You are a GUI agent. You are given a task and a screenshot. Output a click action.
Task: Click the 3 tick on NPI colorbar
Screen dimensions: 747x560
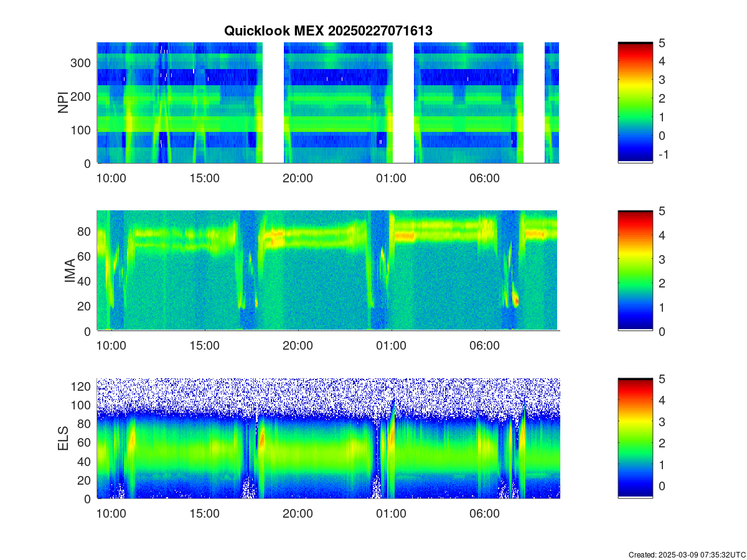click(662, 80)
